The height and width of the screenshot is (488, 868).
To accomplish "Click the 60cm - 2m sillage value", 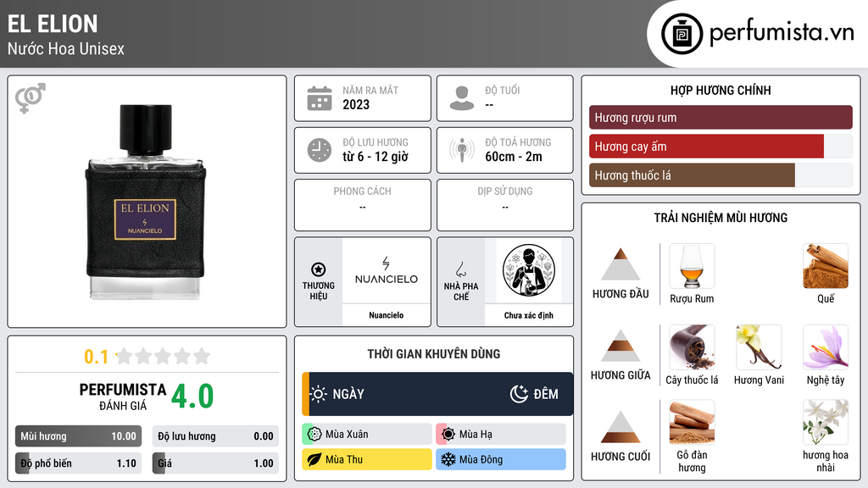I will tap(514, 157).
